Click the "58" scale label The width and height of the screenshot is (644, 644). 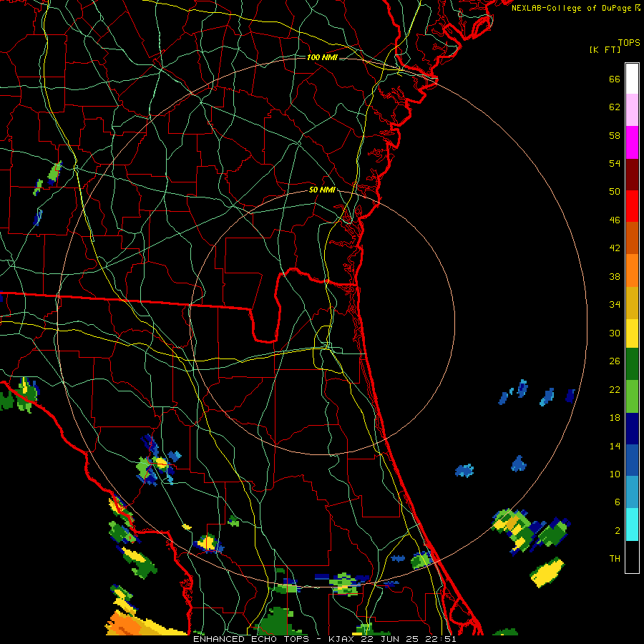click(615, 135)
